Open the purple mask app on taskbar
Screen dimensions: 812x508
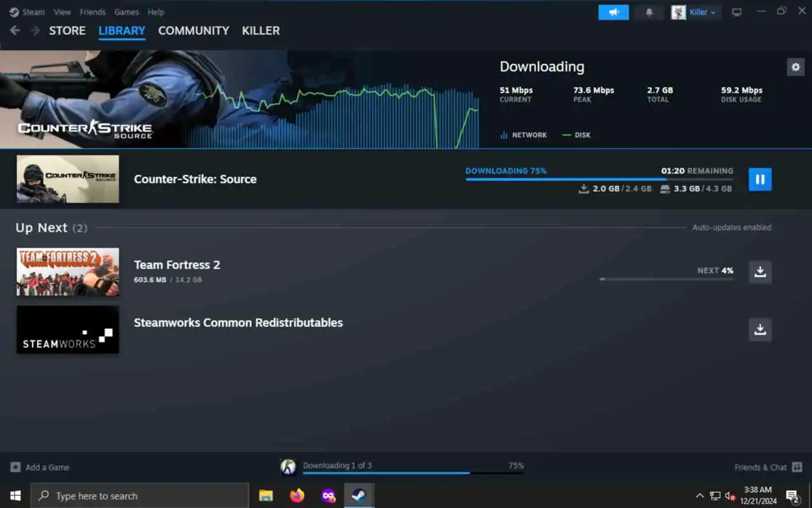pos(328,496)
